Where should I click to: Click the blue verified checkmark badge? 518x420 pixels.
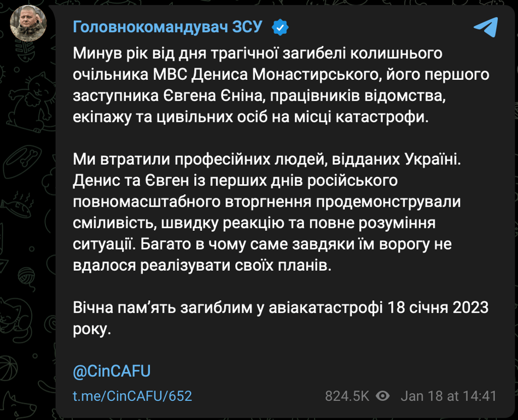[x=281, y=27]
